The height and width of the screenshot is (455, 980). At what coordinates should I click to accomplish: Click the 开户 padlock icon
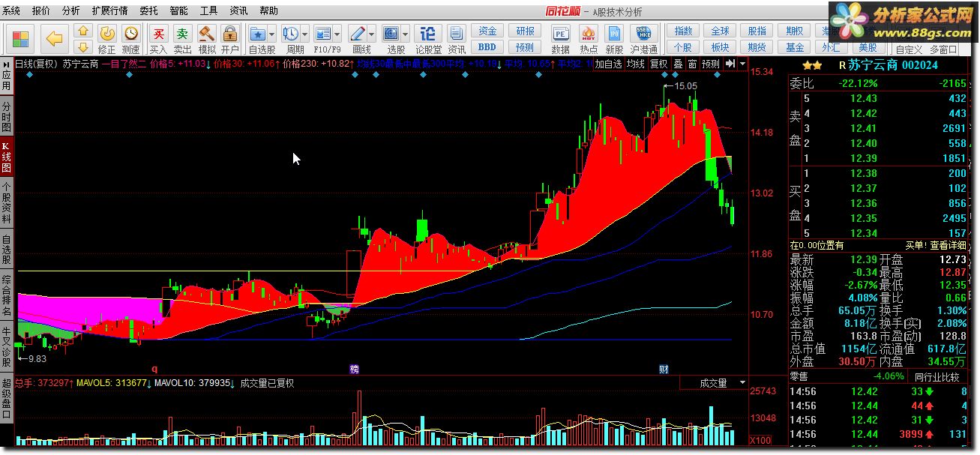[230, 34]
